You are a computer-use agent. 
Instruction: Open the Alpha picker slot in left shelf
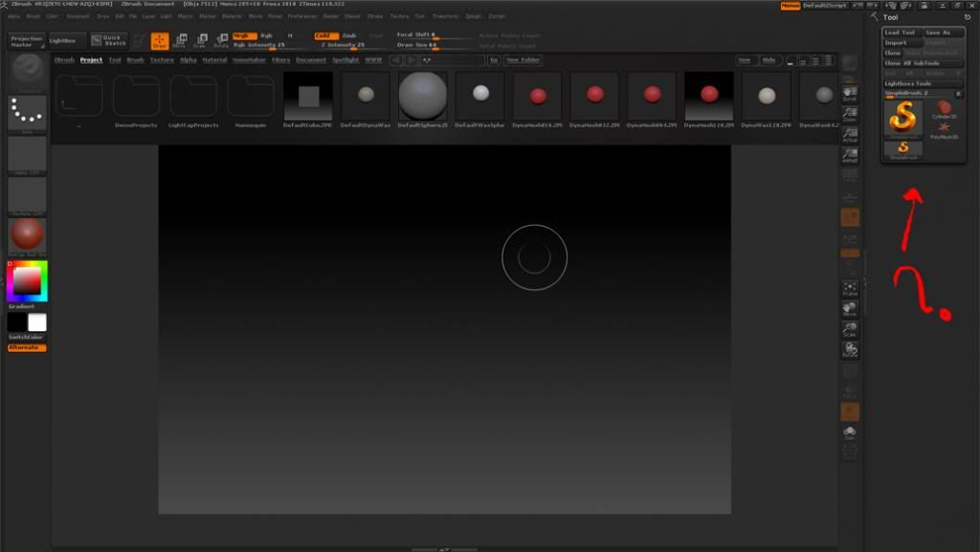click(28, 155)
